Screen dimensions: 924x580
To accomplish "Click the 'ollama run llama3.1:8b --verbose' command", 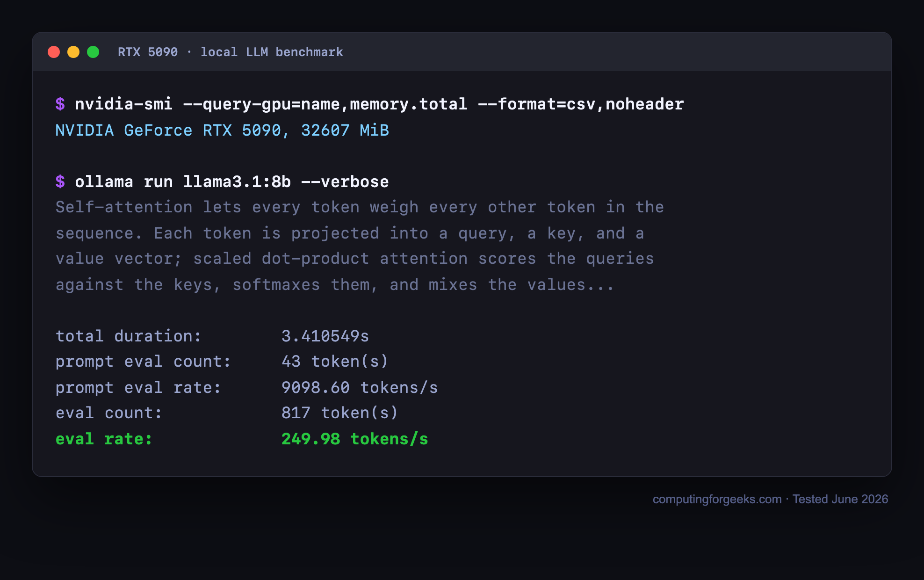I will 232,181.
